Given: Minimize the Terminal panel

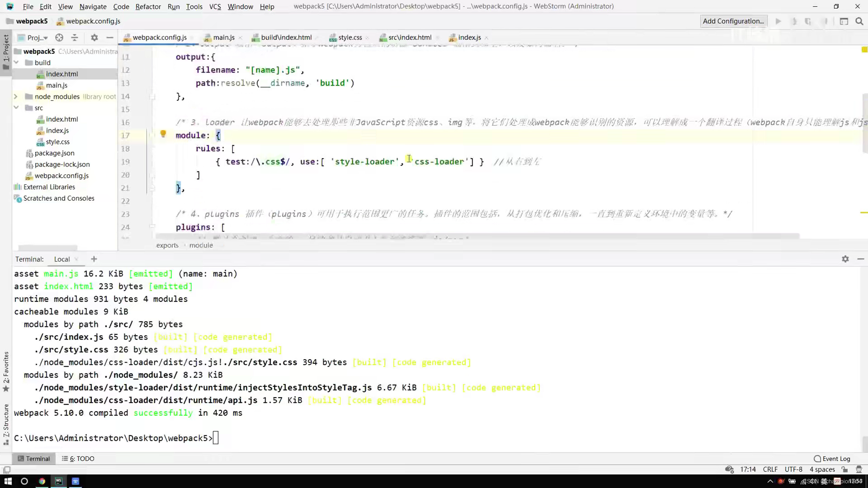Looking at the screenshot, I should pyautogui.click(x=861, y=259).
